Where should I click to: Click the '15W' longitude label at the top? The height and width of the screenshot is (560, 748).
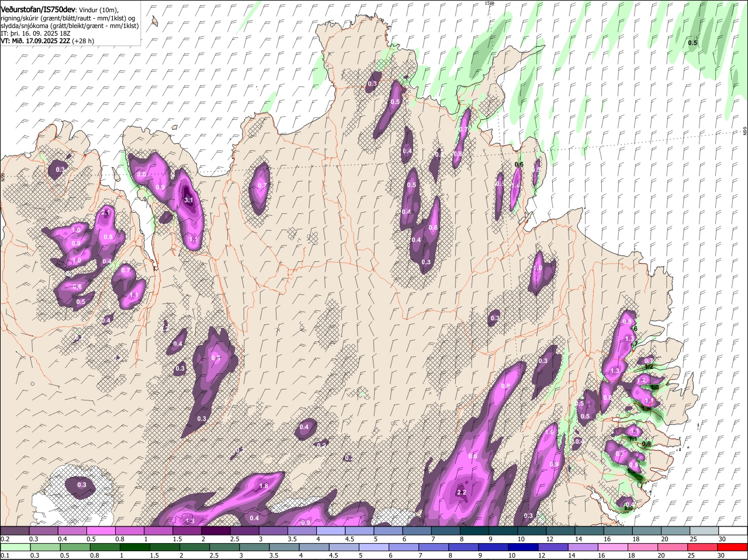[x=489, y=3]
